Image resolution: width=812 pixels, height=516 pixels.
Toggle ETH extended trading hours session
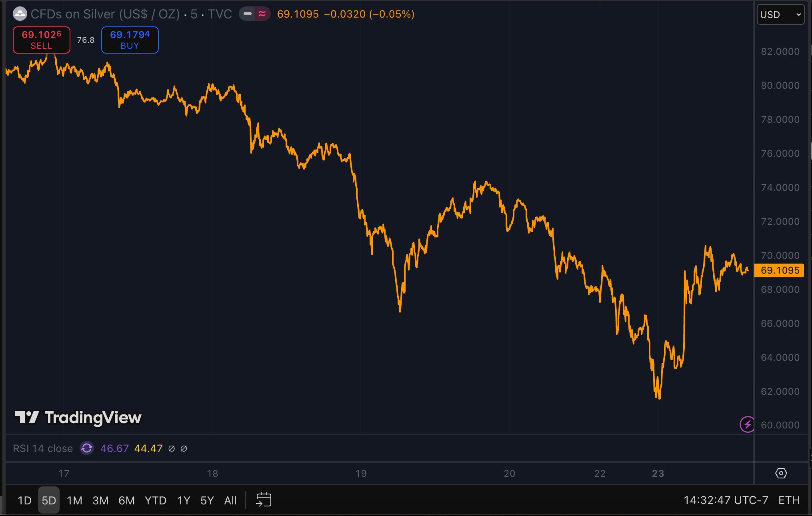point(789,500)
